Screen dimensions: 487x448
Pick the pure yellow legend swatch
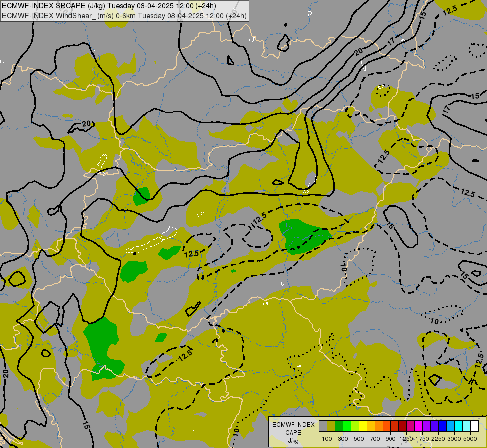363,426
